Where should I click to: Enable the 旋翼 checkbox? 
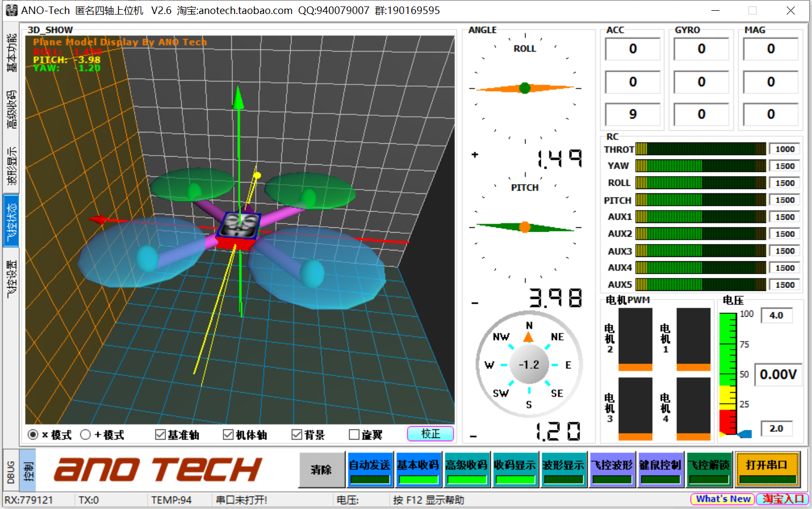pyautogui.click(x=366, y=435)
